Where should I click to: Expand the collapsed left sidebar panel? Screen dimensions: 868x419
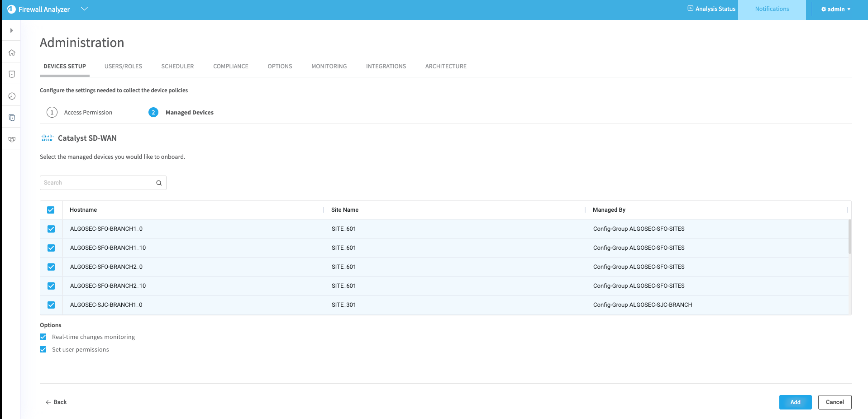tap(12, 31)
